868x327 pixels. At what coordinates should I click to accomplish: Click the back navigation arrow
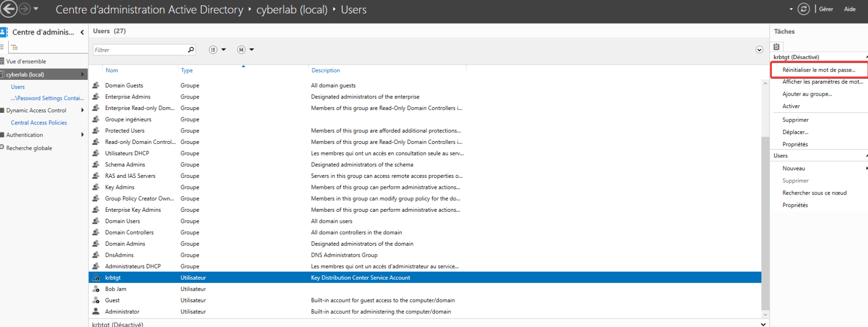coord(9,9)
